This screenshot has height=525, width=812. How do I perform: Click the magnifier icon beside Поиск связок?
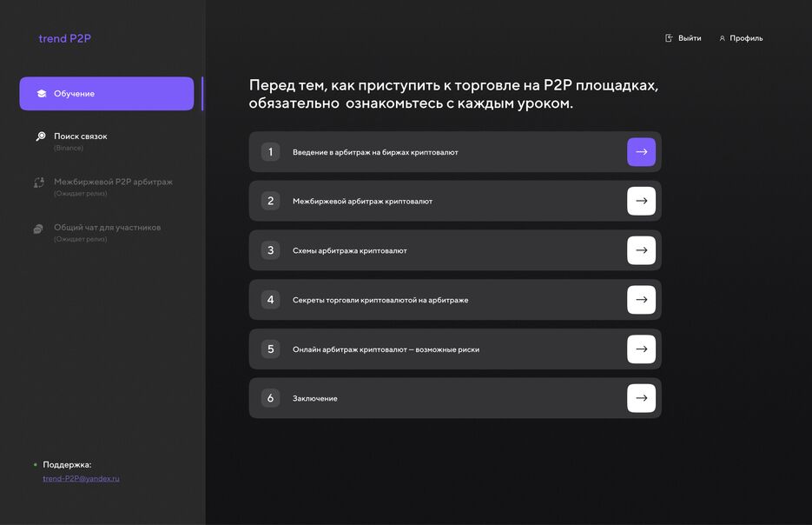(41, 136)
